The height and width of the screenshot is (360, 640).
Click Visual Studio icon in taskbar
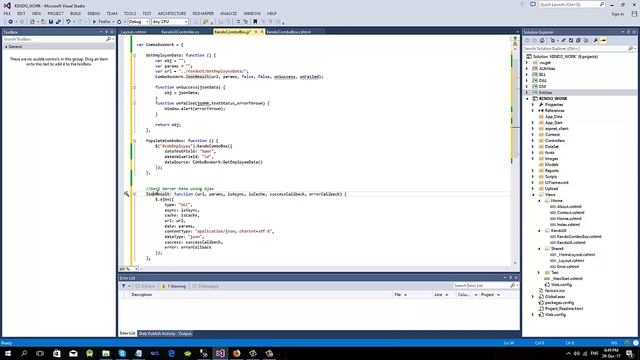pyautogui.click(x=220, y=353)
